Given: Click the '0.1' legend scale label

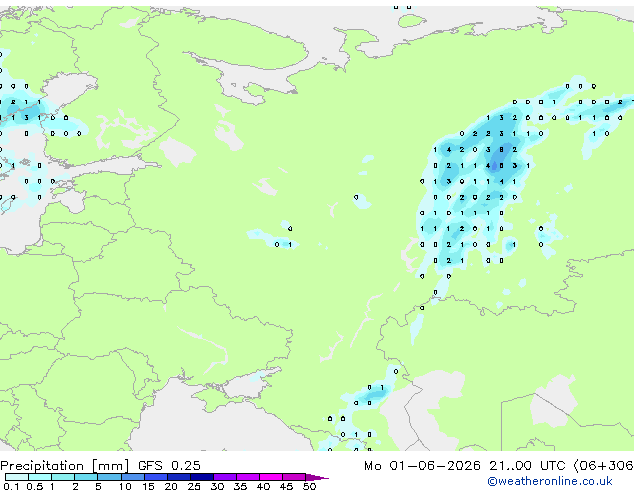Looking at the screenshot, I should coord(11,486).
